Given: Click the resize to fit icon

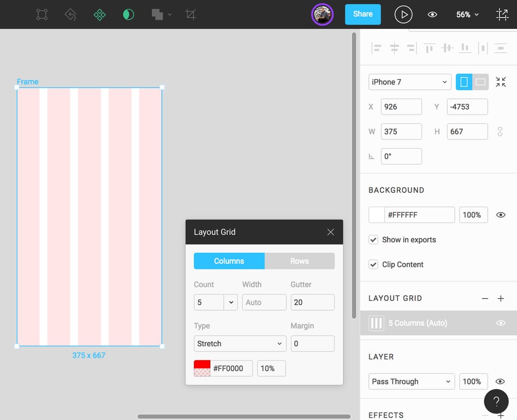Looking at the screenshot, I should 501,82.
